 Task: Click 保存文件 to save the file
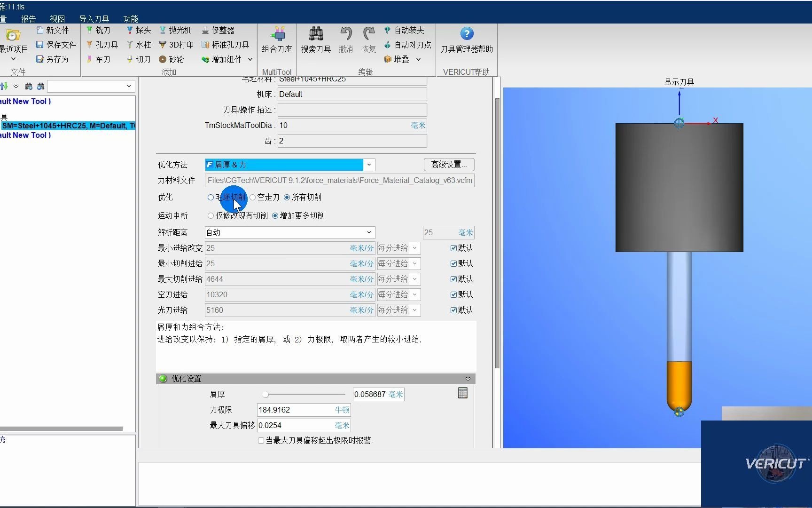point(55,44)
